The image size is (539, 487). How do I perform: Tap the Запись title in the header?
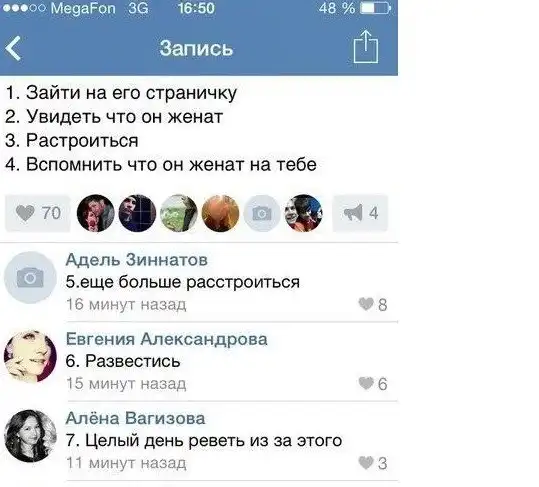196,48
